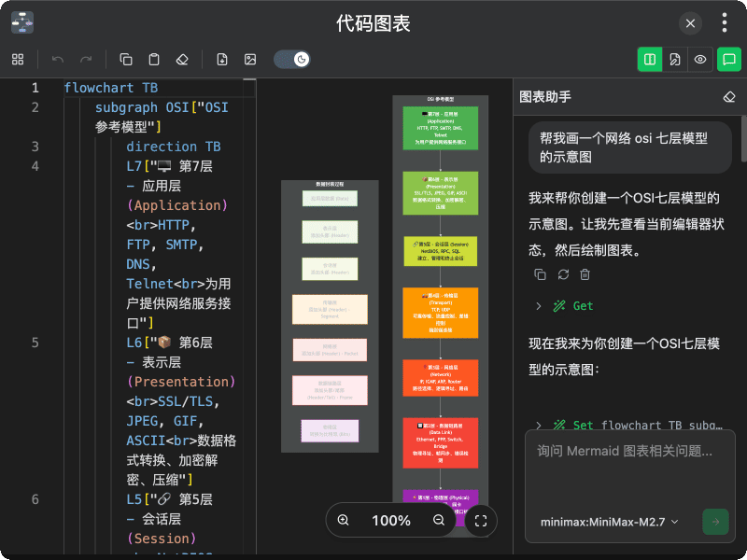747x560 pixels.
Task: Copy the assistant reply message
Action: (x=540, y=274)
